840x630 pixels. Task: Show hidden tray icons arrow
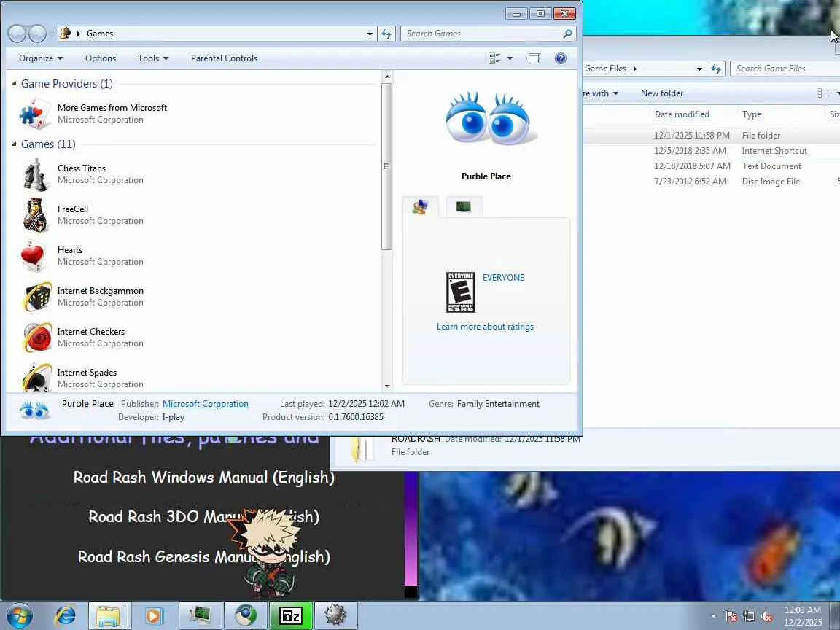713,617
